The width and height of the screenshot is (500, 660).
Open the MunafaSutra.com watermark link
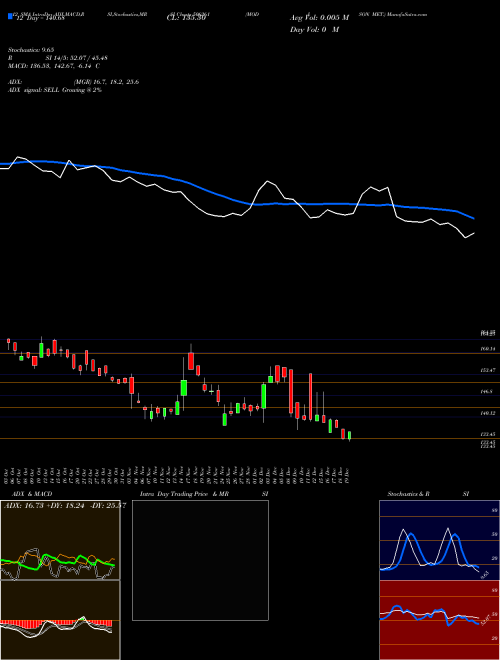click(408, 14)
